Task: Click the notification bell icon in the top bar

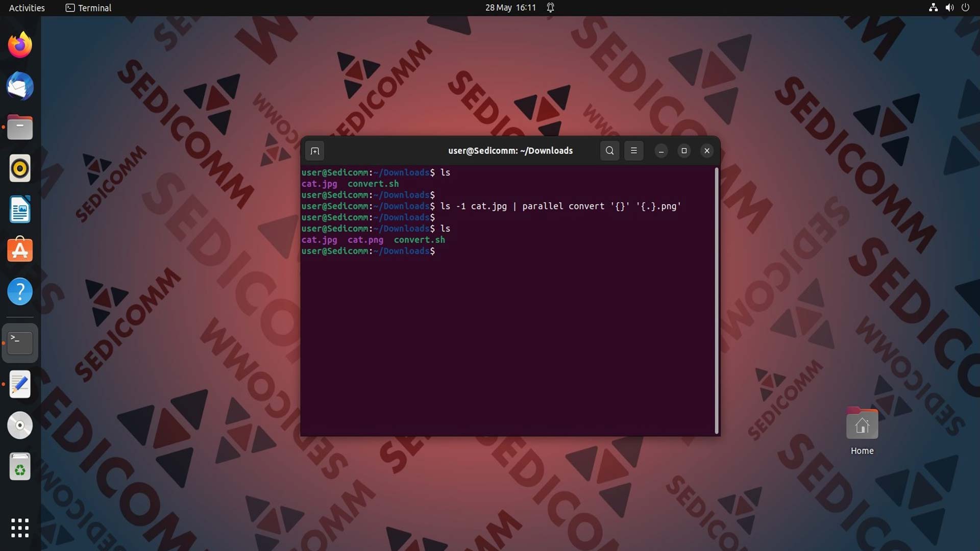Action: pyautogui.click(x=551, y=8)
